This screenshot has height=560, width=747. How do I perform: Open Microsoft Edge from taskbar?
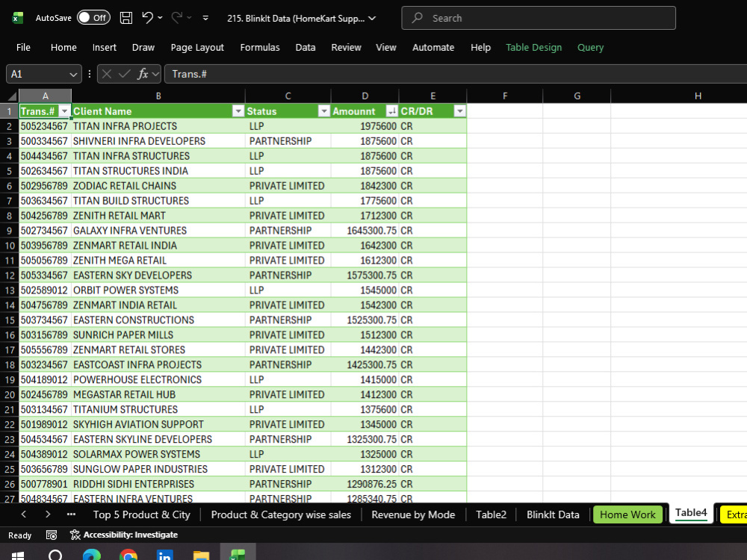[x=91, y=555]
